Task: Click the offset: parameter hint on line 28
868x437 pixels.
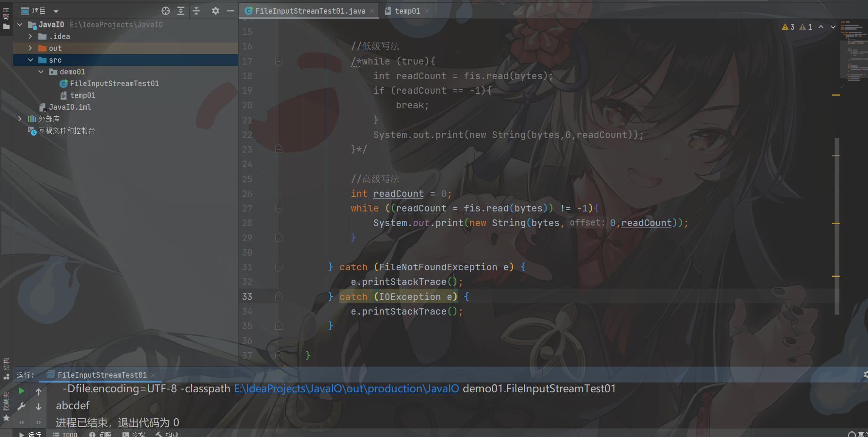Action: (x=587, y=223)
